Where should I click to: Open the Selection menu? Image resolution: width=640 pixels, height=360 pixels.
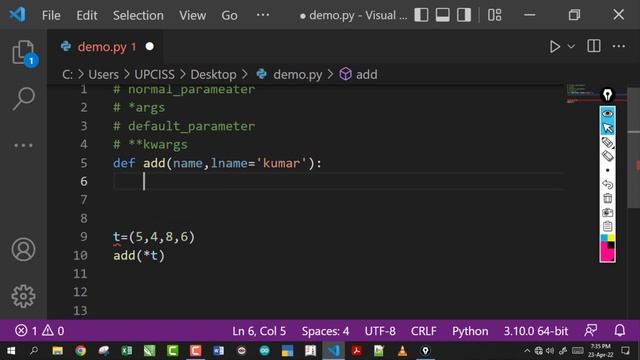[x=138, y=15]
